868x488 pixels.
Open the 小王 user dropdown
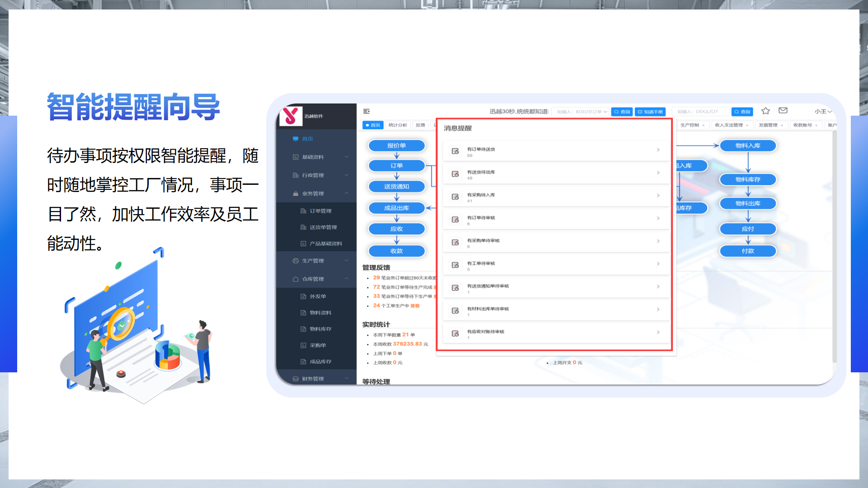point(823,111)
